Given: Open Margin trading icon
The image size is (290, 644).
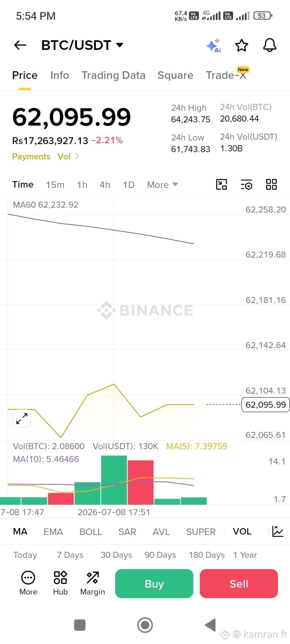Looking at the screenshot, I should [93, 583].
